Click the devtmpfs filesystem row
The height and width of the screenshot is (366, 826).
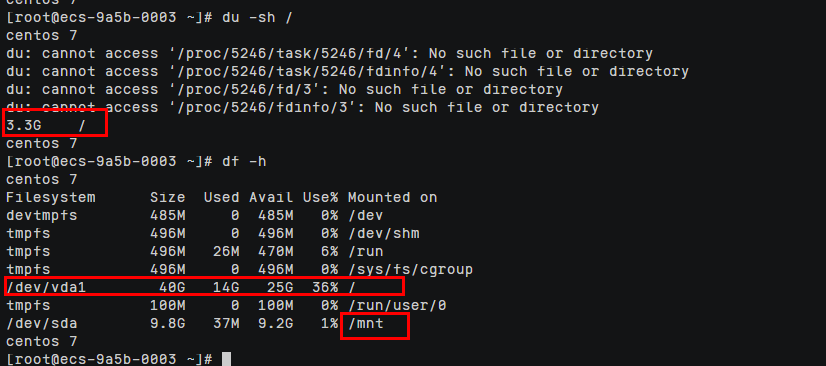click(194, 215)
